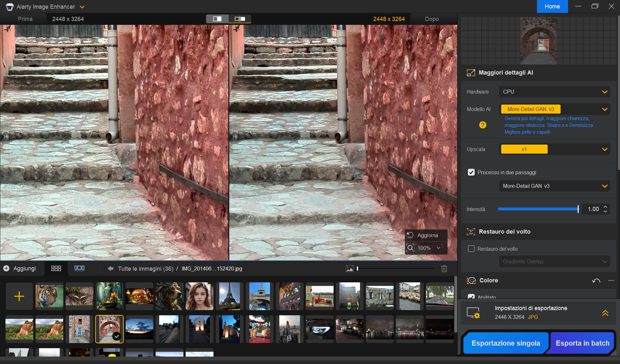Viewport: 620px width, 364px height.
Task: Open export settings gear icon
Action: pos(473,313)
